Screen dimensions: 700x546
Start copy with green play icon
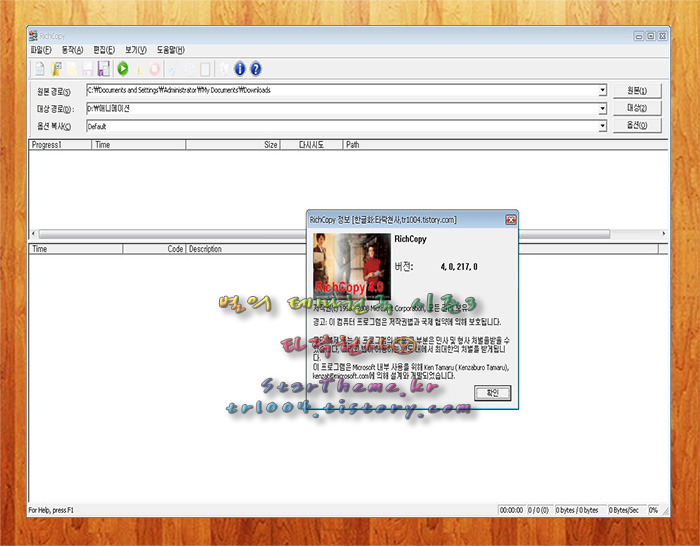(123, 69)
